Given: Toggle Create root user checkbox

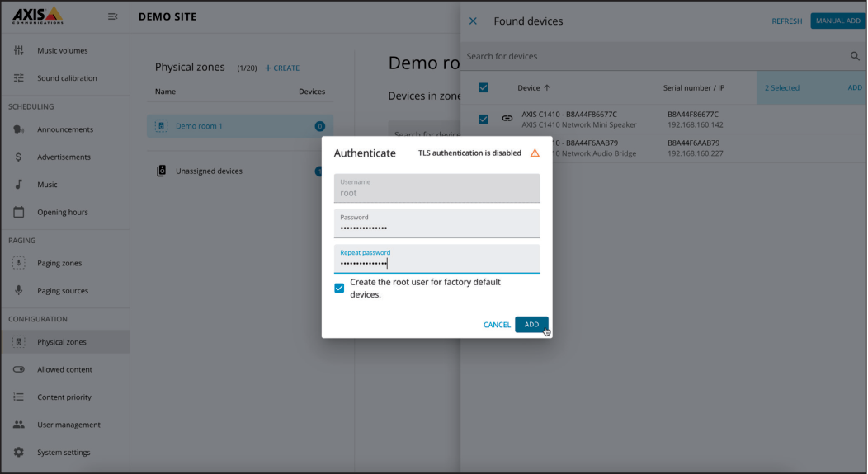Looking at the screenshot, I should pos(339,289).
